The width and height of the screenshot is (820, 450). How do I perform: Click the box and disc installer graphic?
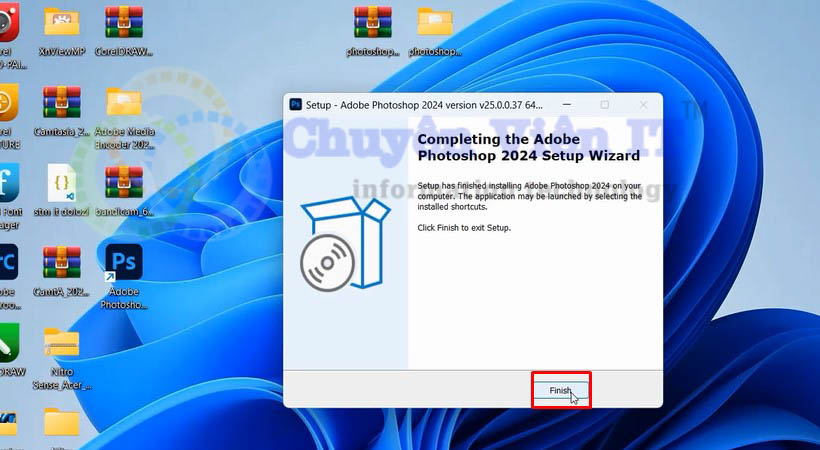[x=345, y=245]
